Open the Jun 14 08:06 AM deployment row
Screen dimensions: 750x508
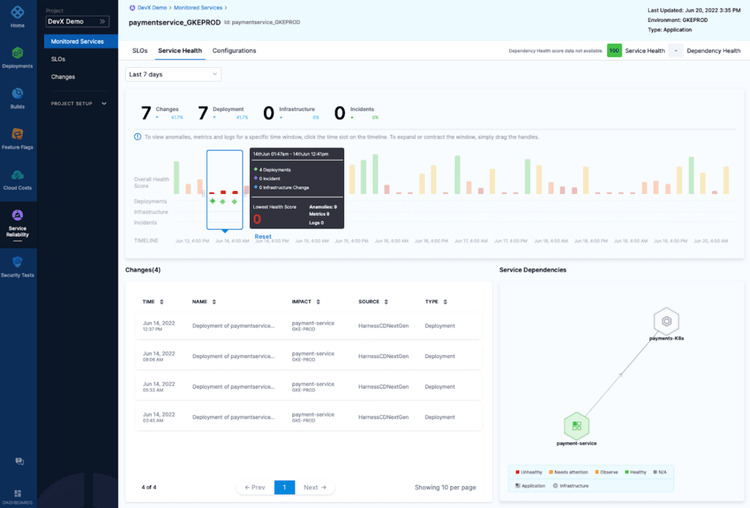[309, 356]
